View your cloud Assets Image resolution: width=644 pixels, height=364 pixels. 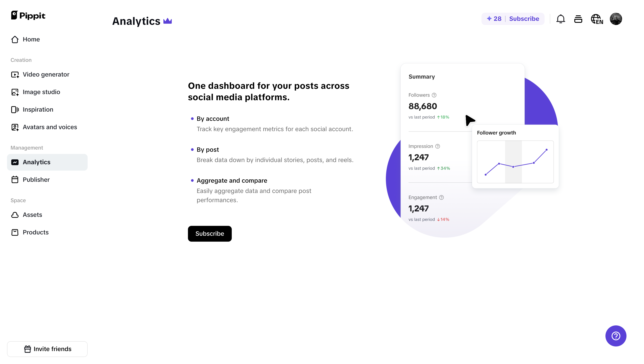click(x=32, y=214)
